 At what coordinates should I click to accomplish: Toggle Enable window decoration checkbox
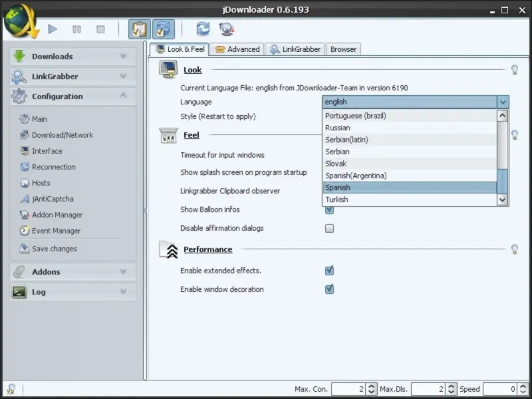[x=329, y=289]
